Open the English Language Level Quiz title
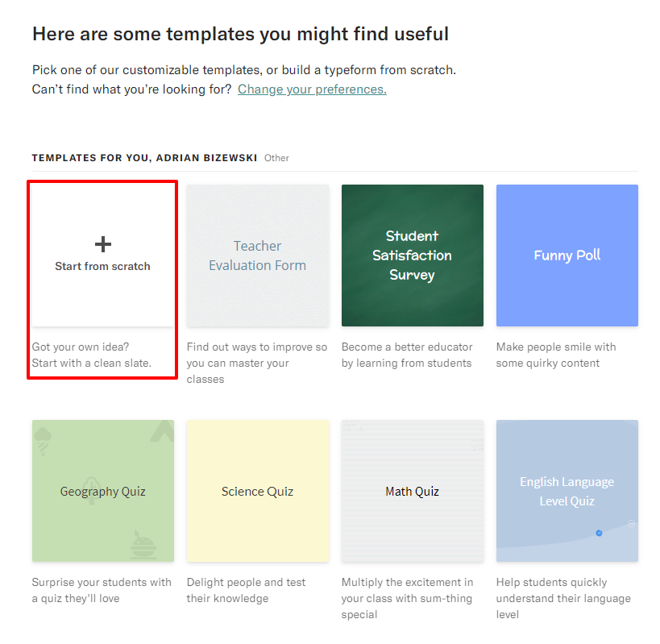The width and height of the screenshot is (660, 644). point(567,491)
